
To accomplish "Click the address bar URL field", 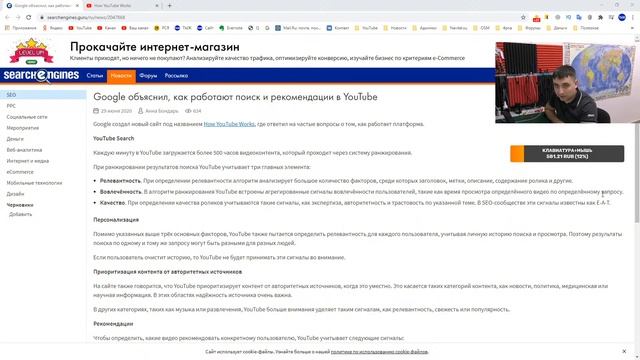I will point(278,17).
